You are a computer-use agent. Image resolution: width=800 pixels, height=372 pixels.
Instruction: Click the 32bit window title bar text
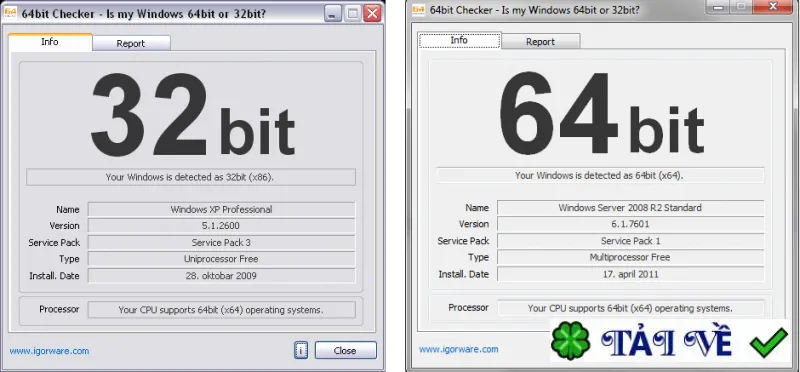143,13
